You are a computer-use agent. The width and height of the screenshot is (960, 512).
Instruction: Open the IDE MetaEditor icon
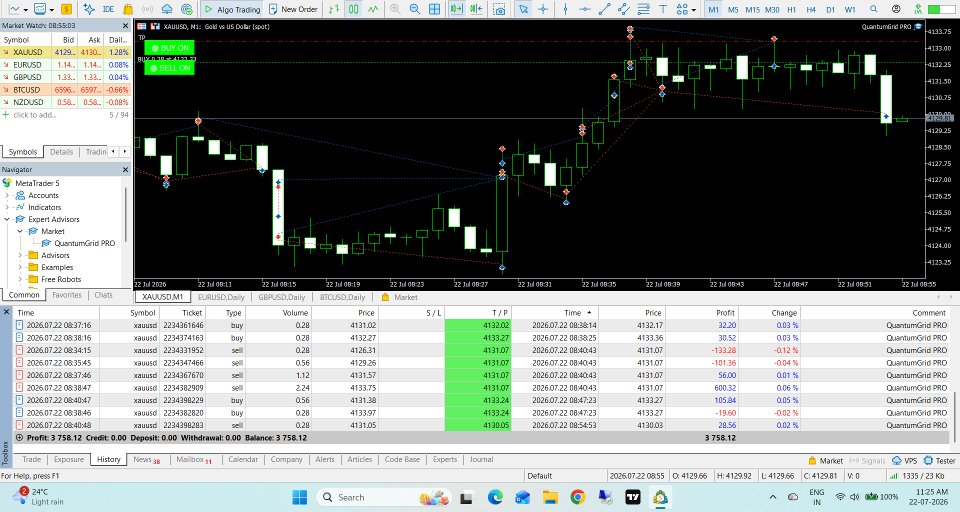click(108, 9)
